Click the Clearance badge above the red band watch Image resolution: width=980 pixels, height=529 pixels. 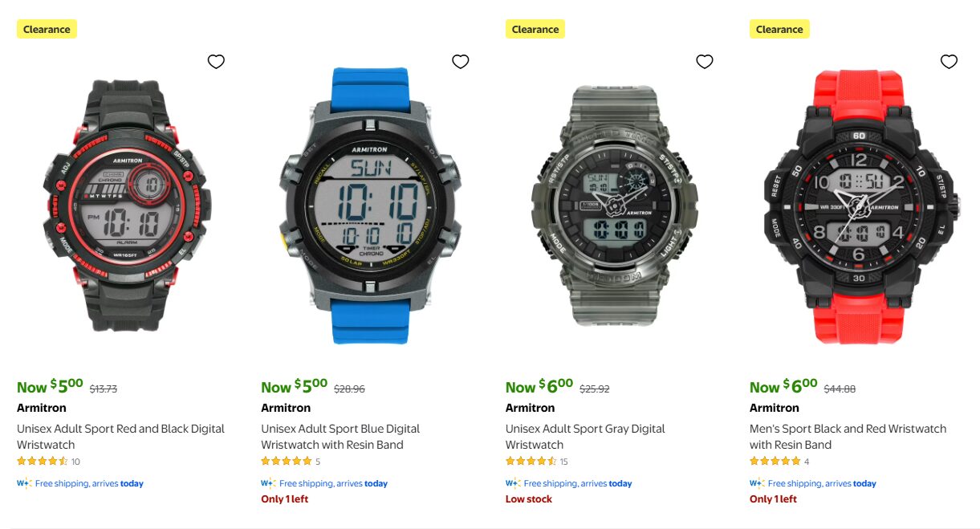point(779,29)
